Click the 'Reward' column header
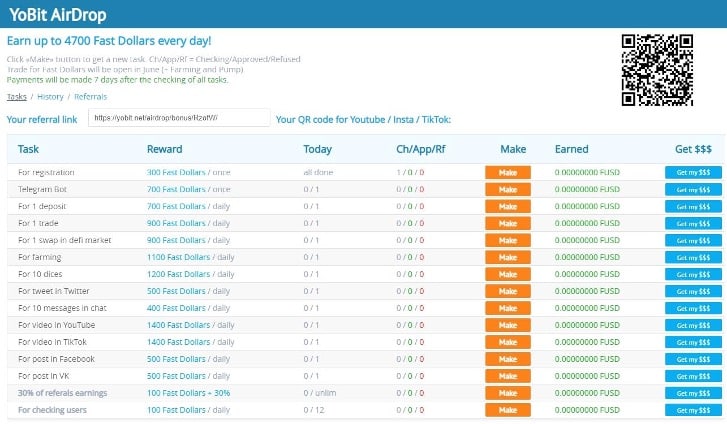The height and width of the screenshot is (424, 727). pos(164,149)
